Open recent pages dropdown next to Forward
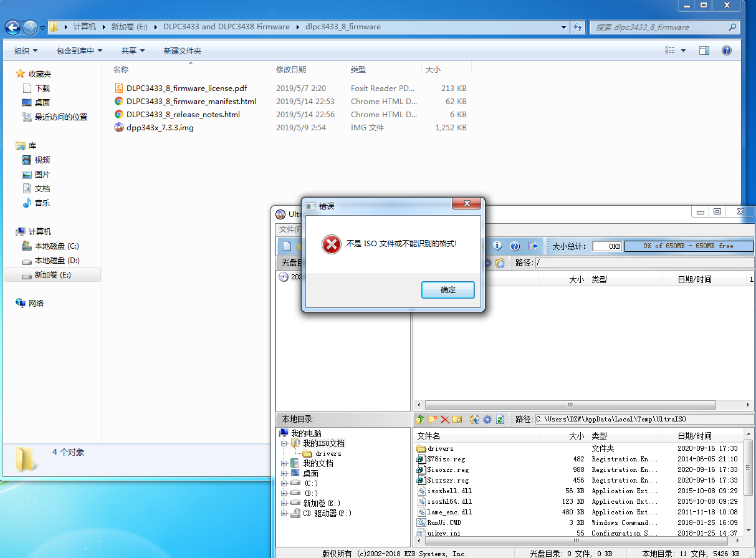The image size is (756, 558). point(42,27)
